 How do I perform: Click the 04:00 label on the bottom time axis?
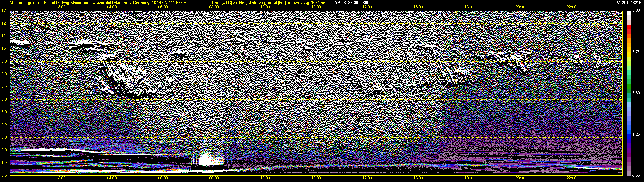(x=112, y=178)
